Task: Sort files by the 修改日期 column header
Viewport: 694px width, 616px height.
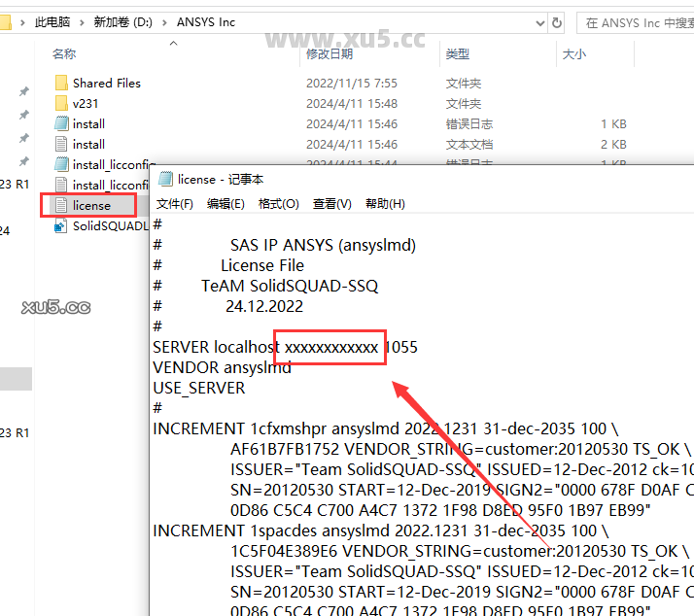Action: coord(330,54)
